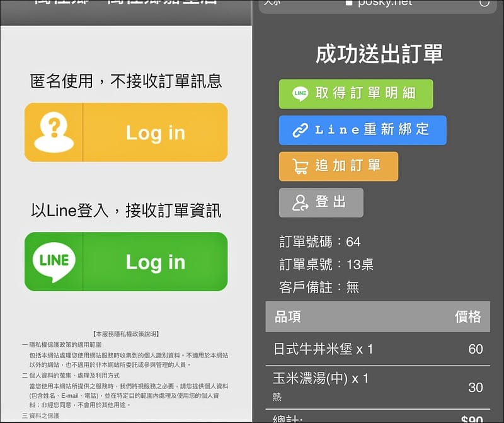Click the 價格 column header
The width and height of the screenshot is (504, 423).
pos(467,316)
